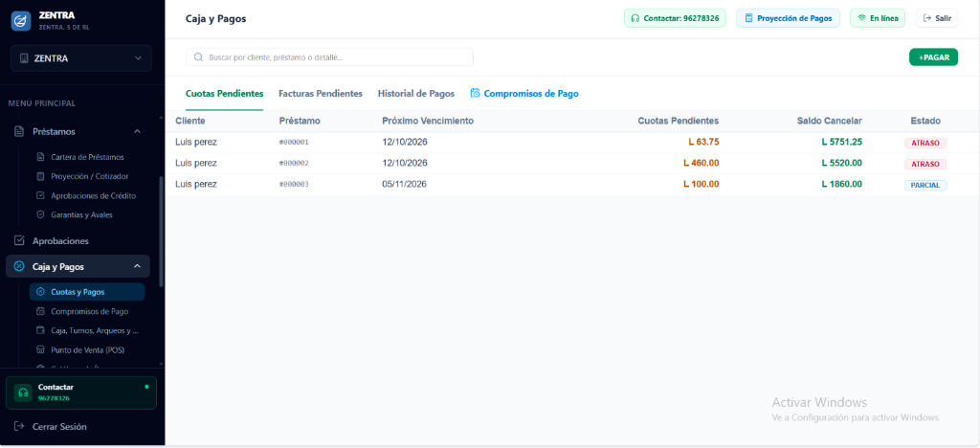Viewport: 980px width, 448px height.
Task: Click the Salir exit arrow icon
Action: point(927,18)
